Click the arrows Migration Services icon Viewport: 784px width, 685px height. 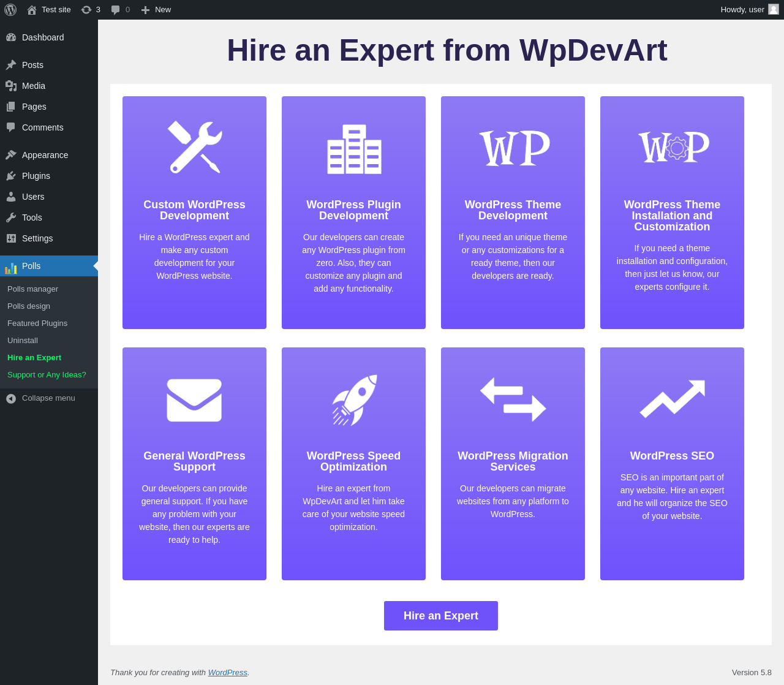click(513, 399)
